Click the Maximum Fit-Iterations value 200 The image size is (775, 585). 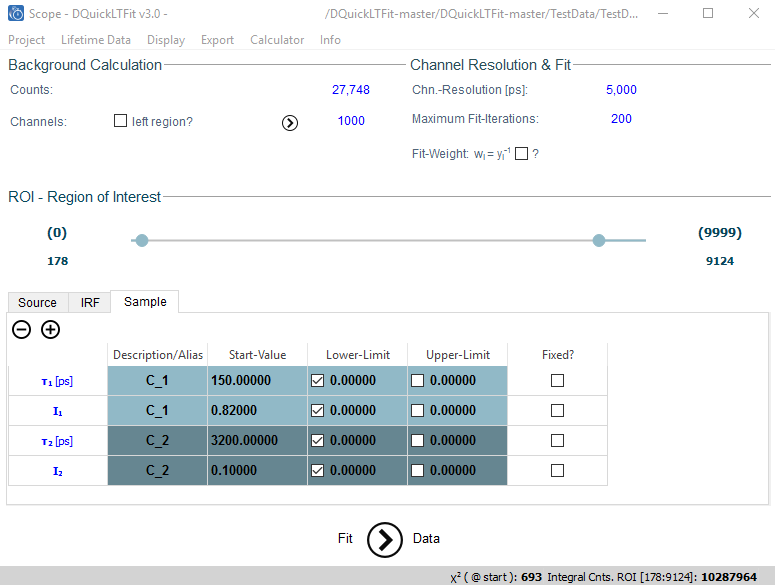click(x=621, y=119)
